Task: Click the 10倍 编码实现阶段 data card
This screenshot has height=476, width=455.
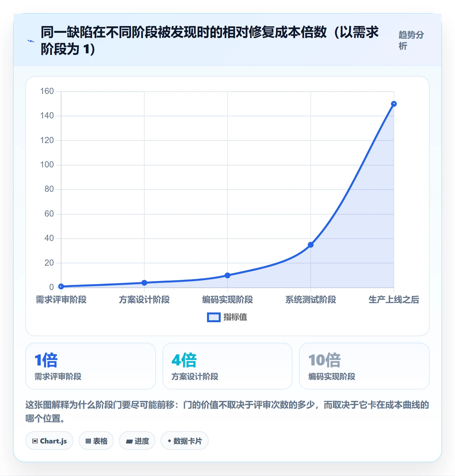Action: [364, 366]
